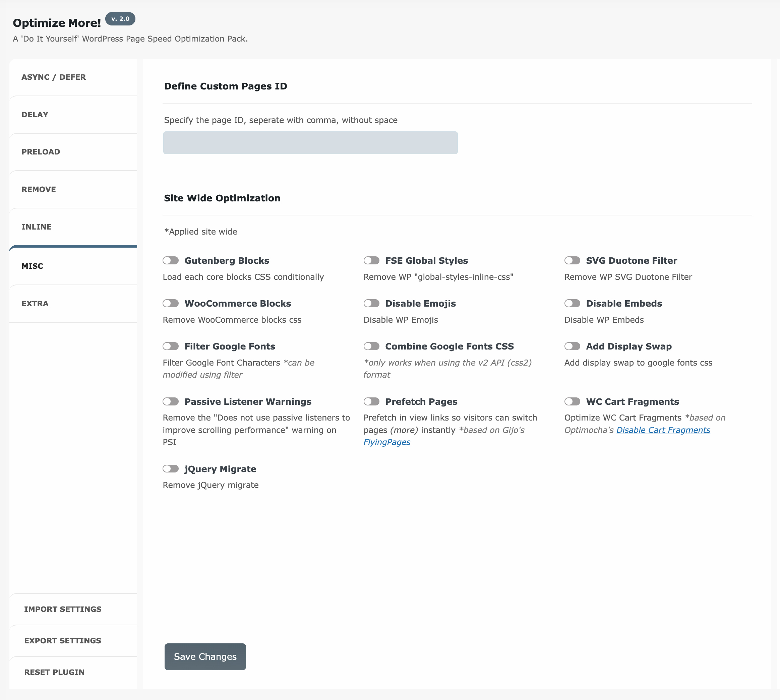Toggle WooCommerce Blocks switch
This screenshot has height=700, width=780.
pos(171,303)
